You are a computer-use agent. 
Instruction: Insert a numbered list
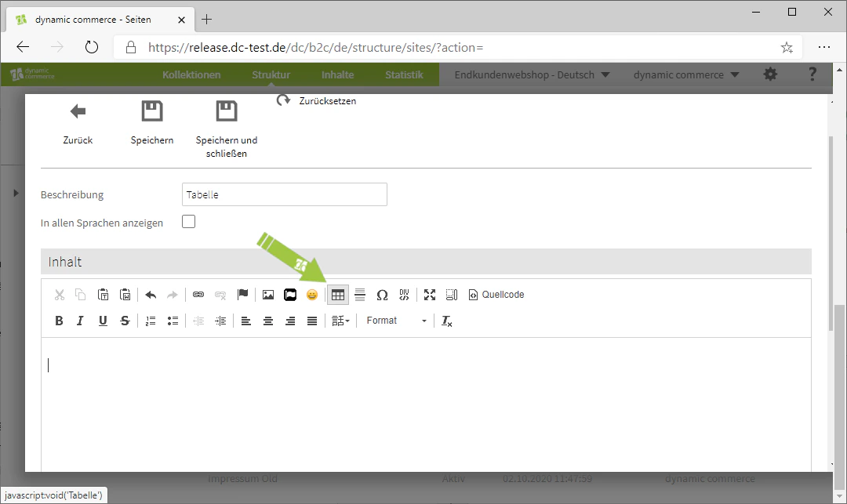[x=151, y=321]
